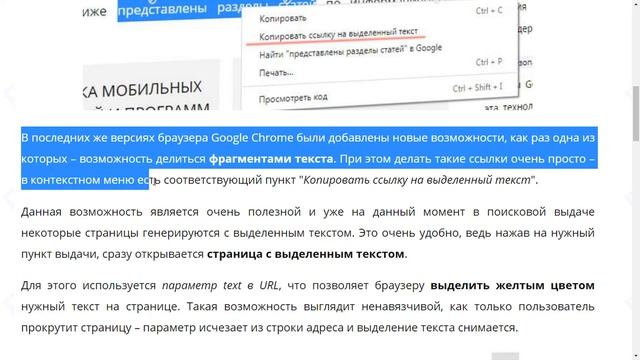Viewport: 640px width, 360px height.
Task: Select "Копировать" in the context menu
Action: [x=282, y=18]
